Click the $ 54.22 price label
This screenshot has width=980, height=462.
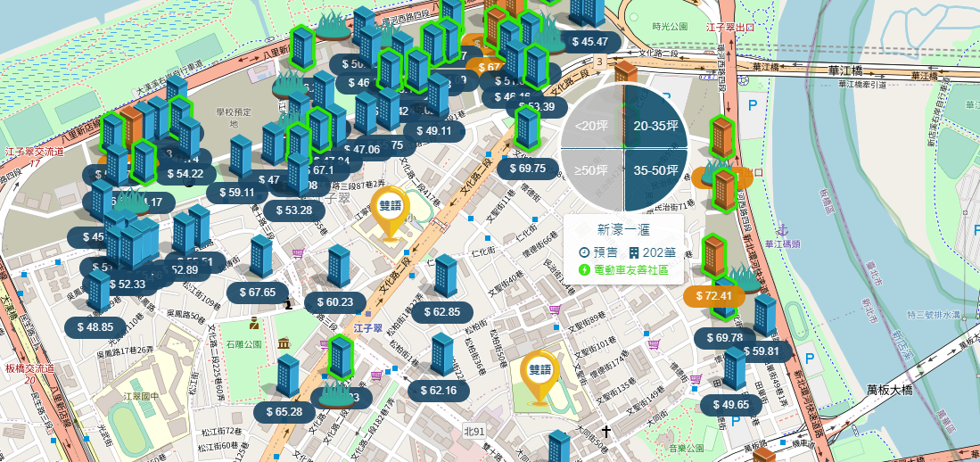point(185,174)
